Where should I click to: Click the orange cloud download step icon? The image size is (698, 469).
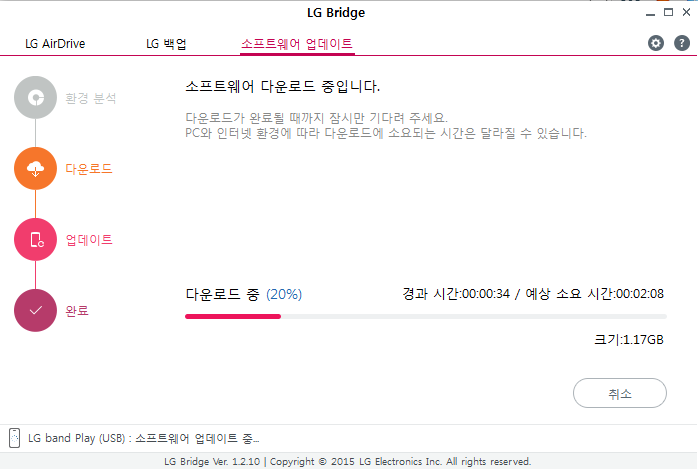coord(36,168)
